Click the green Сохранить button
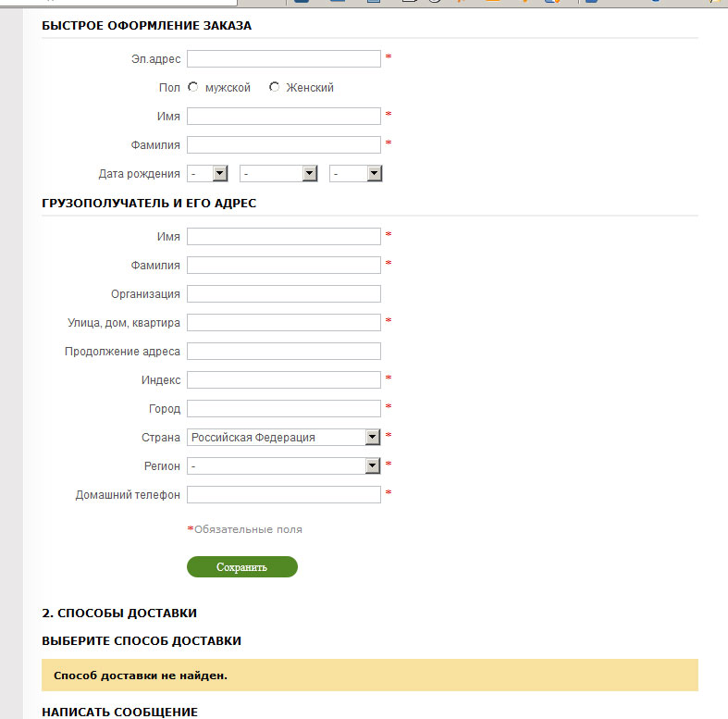 click(x=241, y=567)
